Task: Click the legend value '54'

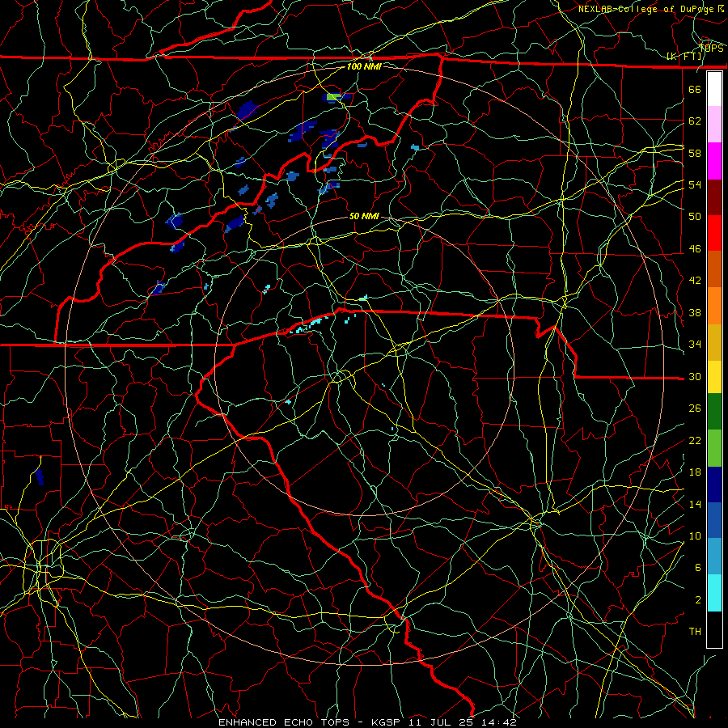Action: click(x=695, y=184)
